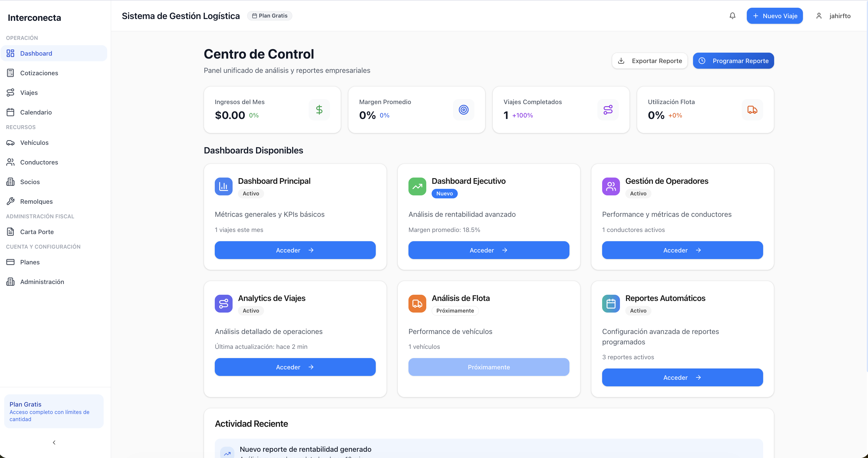Access Dashboard Principal via Acceder button
Screen dimensions: 868x458
click(x=295, y=250)
